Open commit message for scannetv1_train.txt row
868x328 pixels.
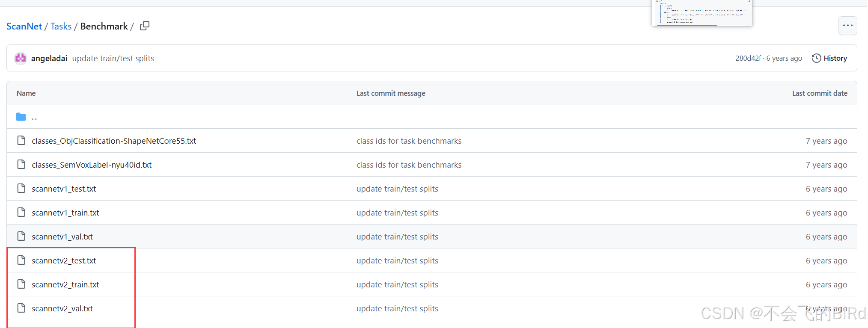(397, 213)
